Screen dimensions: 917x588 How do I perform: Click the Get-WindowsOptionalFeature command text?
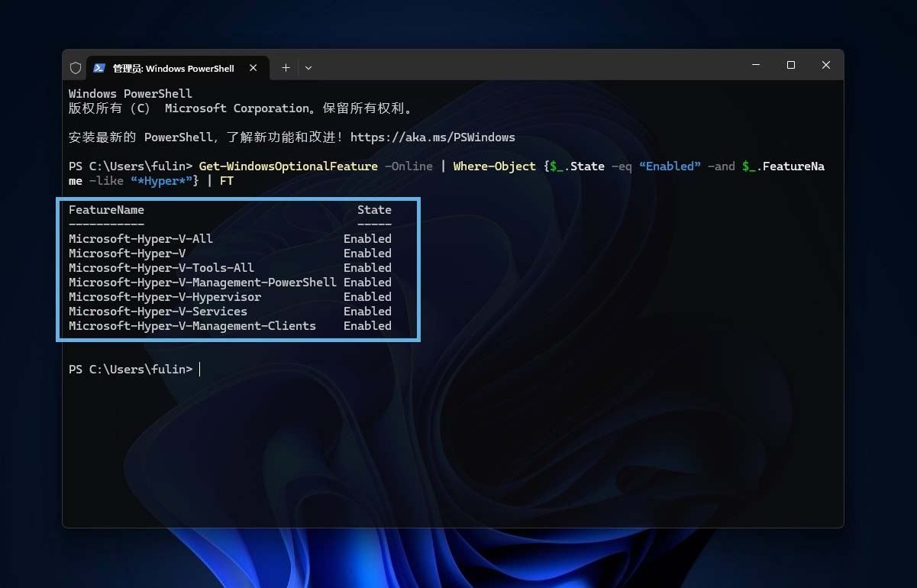click(x=288, y=166)
